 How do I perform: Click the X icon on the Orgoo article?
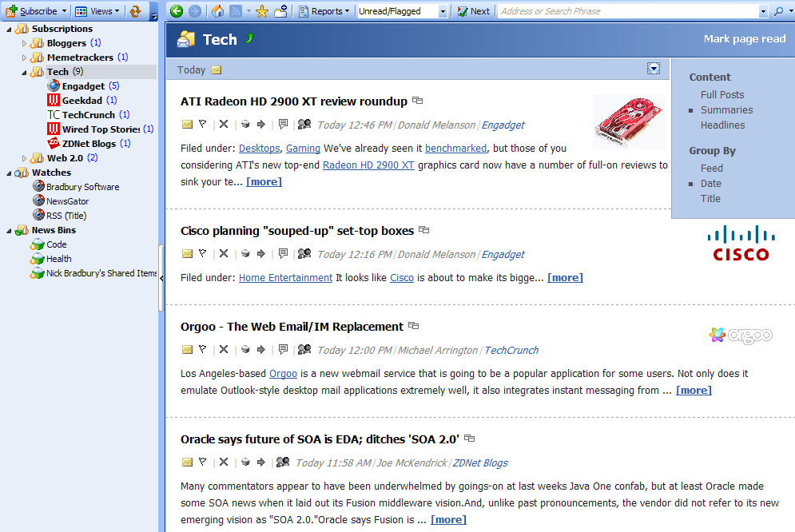[224, 349]
